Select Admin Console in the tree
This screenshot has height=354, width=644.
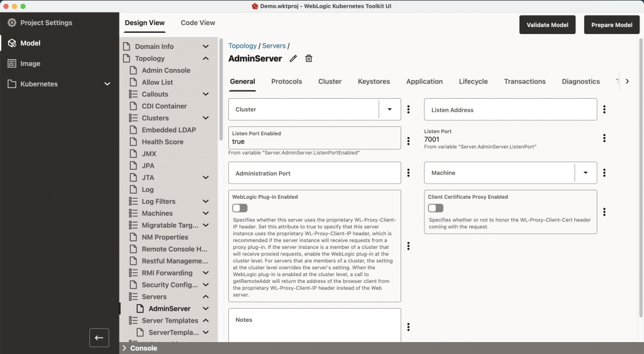pyautogui.click(x=166, y=70)
